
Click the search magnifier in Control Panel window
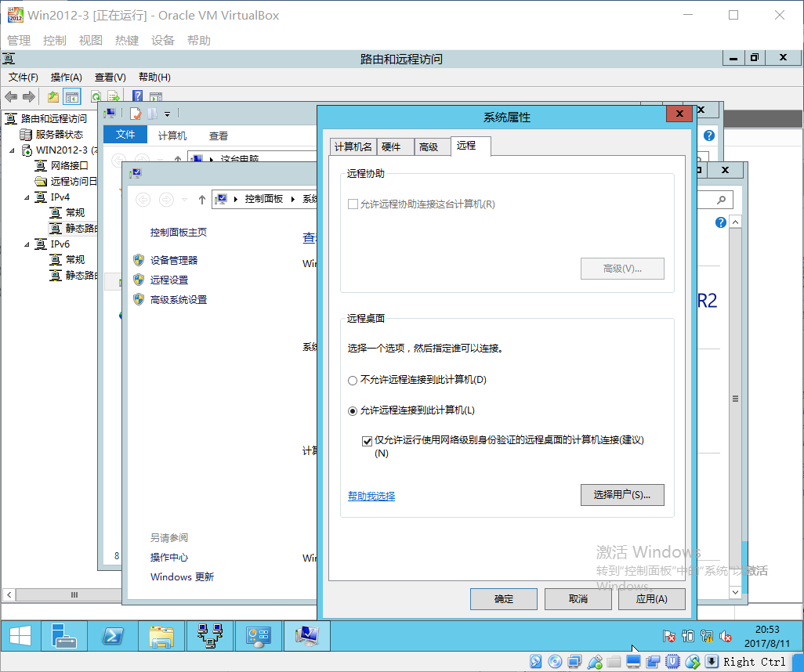pyautogui.click(x=722, y=200)
